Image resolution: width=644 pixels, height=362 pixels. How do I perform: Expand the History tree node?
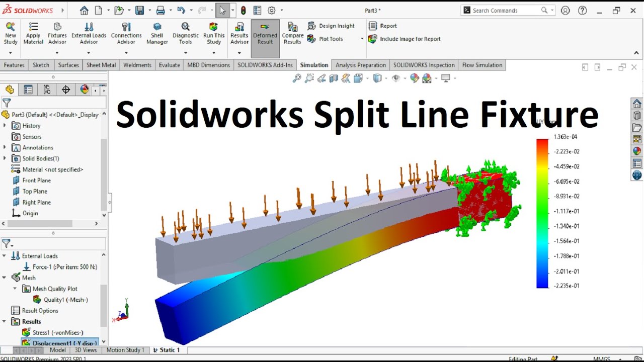(5, 126)
